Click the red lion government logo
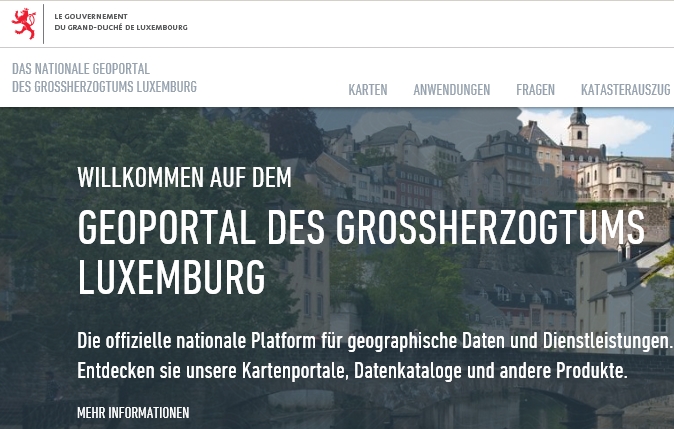The width and height of the screenshot is (674, 429). [24, 22]
